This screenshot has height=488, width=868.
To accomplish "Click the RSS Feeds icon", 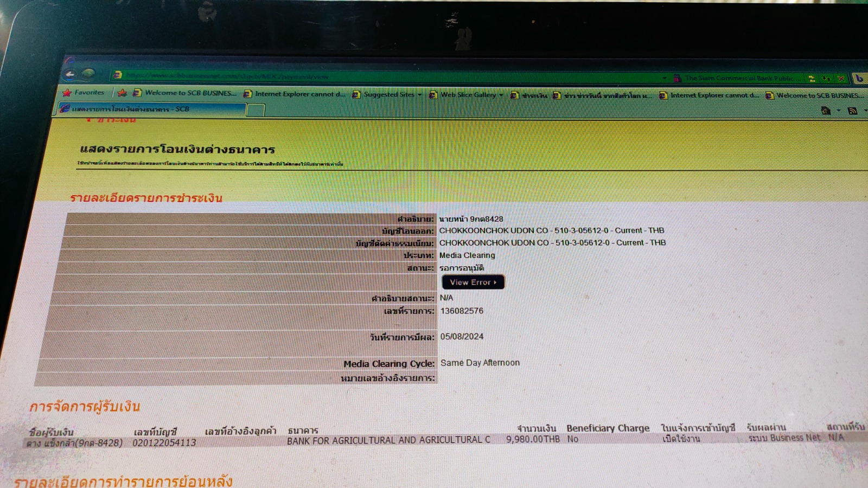I will [x=852, y=111].
